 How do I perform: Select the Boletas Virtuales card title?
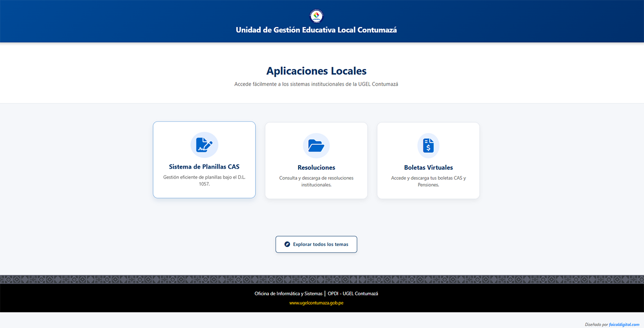pyautogui.click(x=428, y=168)
